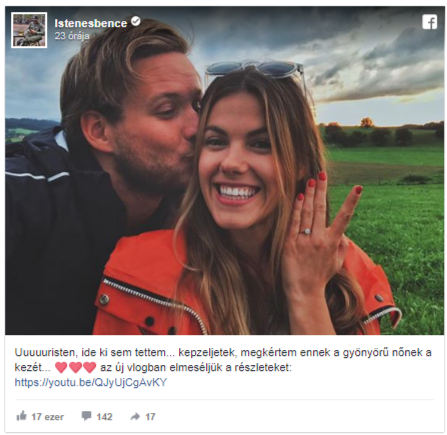Click the verified badge beside Istenesbence

coord(136,21)
